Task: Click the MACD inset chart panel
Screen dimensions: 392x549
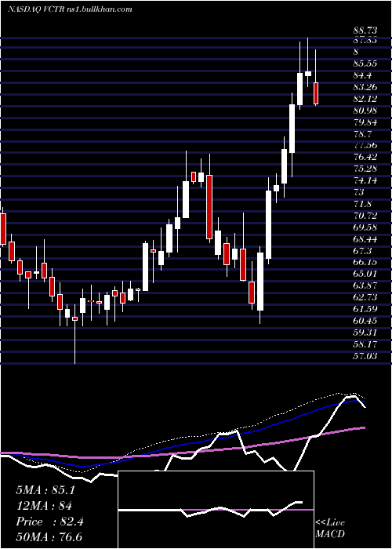Action: (216, 510)
